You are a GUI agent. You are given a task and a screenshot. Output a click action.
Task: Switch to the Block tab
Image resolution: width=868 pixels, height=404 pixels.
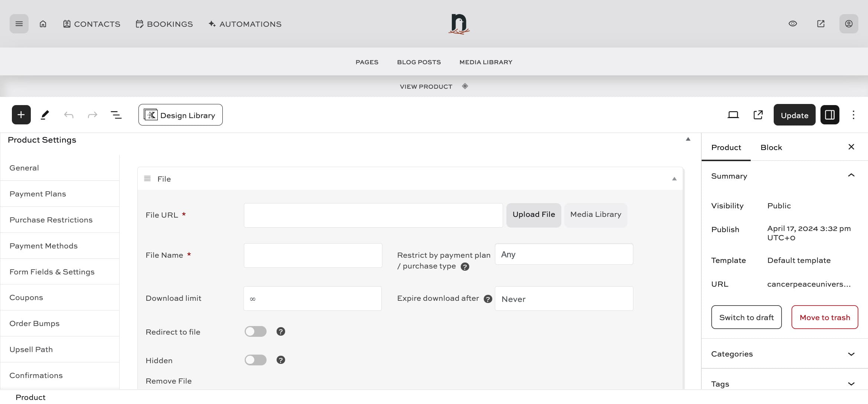[x=771, y=147]
